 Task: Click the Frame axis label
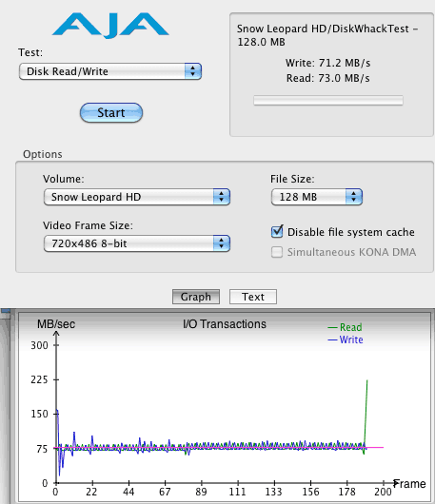tap(409, 483)
